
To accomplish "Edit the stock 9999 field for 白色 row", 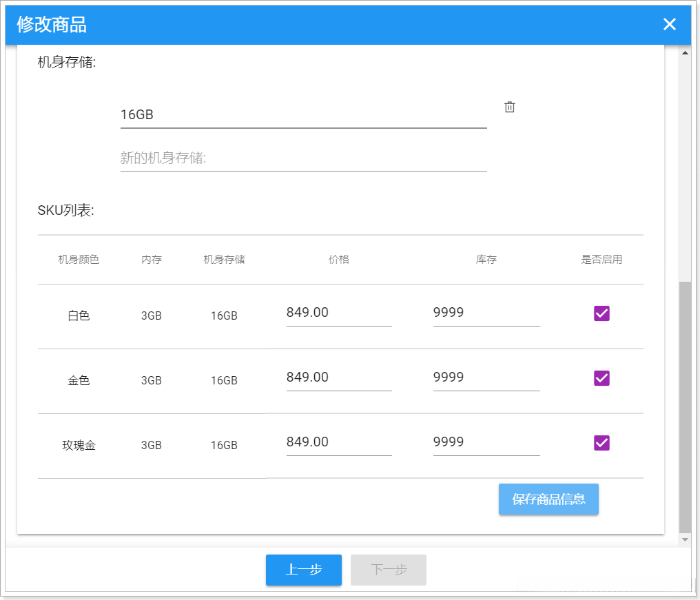I will click(x=486, y=313).
